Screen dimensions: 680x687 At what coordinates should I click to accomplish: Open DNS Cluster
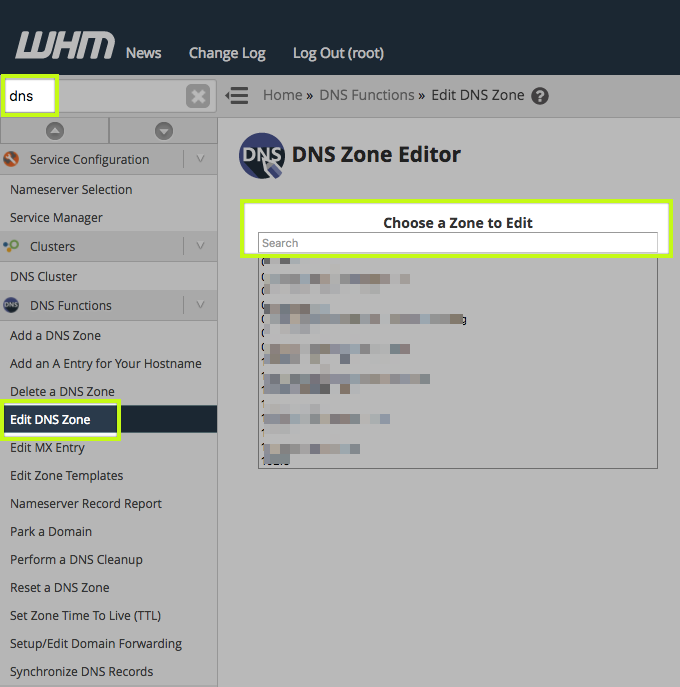pyautogui.click(x=43, y=276)
